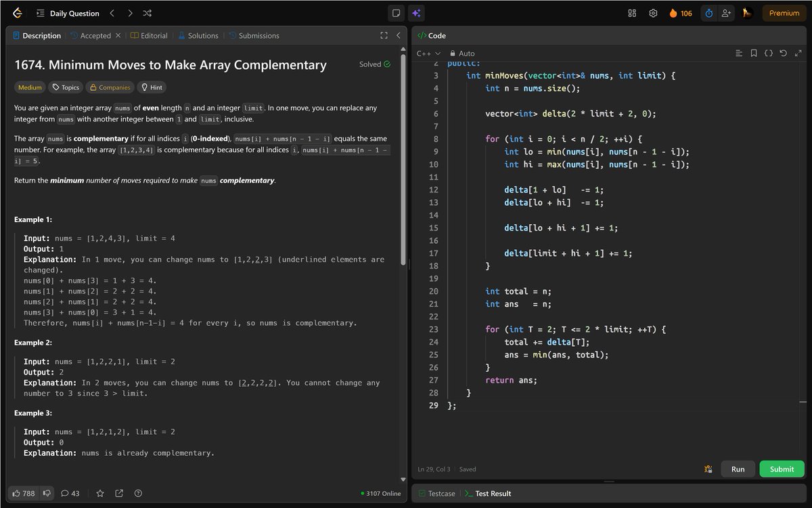Start the stopwatch timer

click(709, 13)
